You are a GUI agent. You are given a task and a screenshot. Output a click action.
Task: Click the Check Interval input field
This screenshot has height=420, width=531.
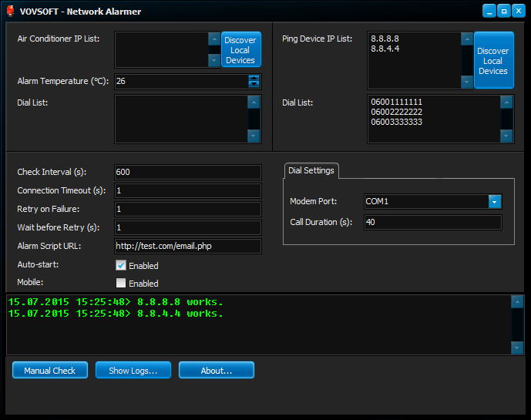click(187, 172)
